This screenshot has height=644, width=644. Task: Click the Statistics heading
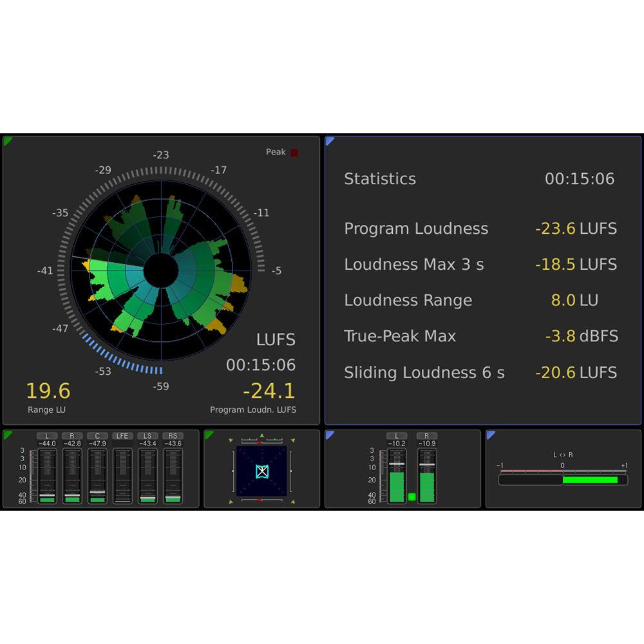click(x=380, y=179)
